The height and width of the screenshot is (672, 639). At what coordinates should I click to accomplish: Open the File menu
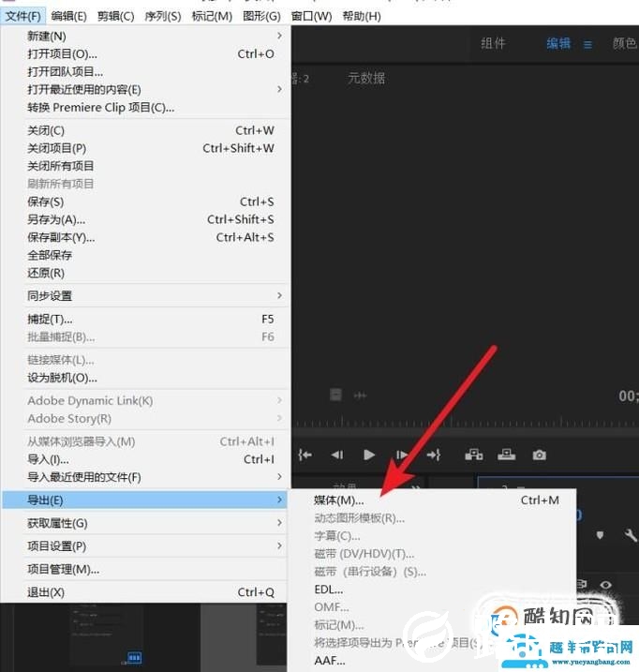[x=23, y=16]
